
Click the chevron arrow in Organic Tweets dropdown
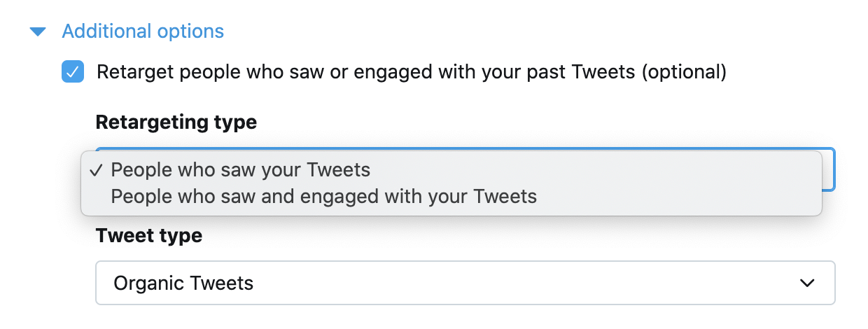807,283
